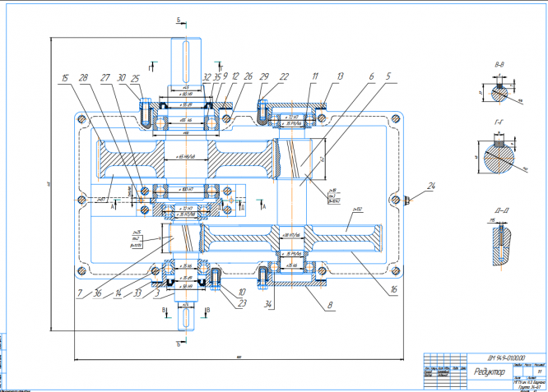The height and width of the screenshot is (392, 548).
Task: Select the dimension ø 65 H6/s6
Action: pyautogui.click(x=186, y=157)
